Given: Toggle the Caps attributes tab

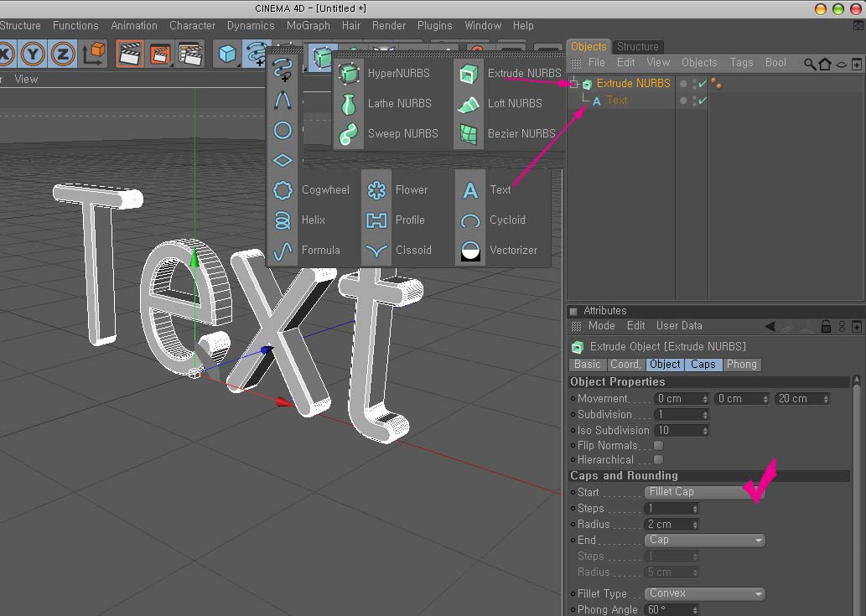Looking at the screenshot, I should click(x=703, y=365).
